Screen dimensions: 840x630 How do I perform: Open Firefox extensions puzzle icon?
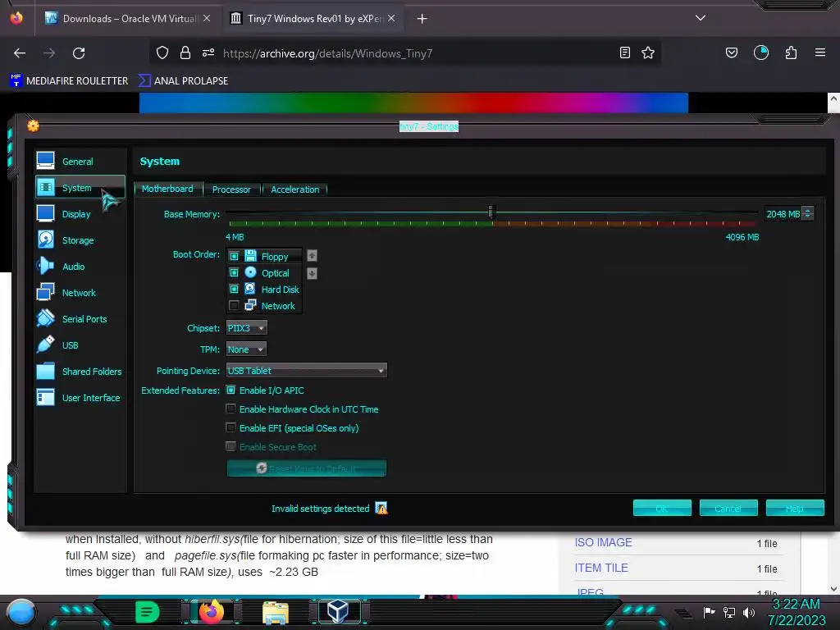[x=791, y=52]
